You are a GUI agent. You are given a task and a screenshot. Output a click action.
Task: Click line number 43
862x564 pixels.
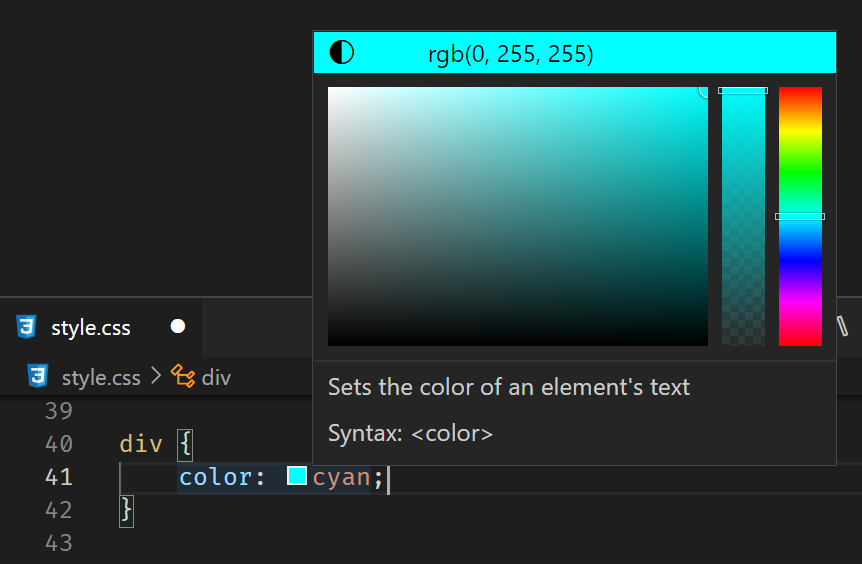point(59,543)
